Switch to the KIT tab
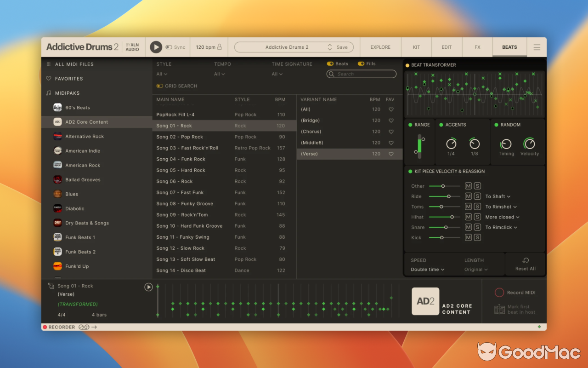Image resolution: width=588 pixels, height=368 pixels. 416,46
